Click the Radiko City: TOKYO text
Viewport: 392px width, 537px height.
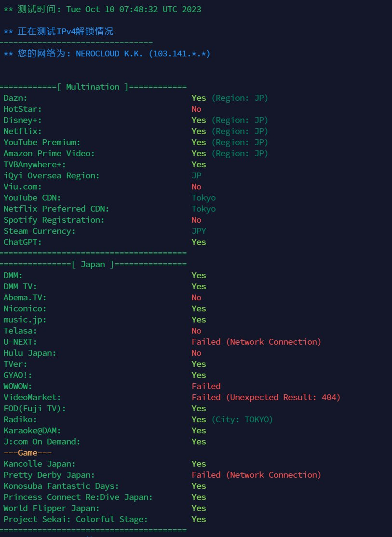point(242,419)
